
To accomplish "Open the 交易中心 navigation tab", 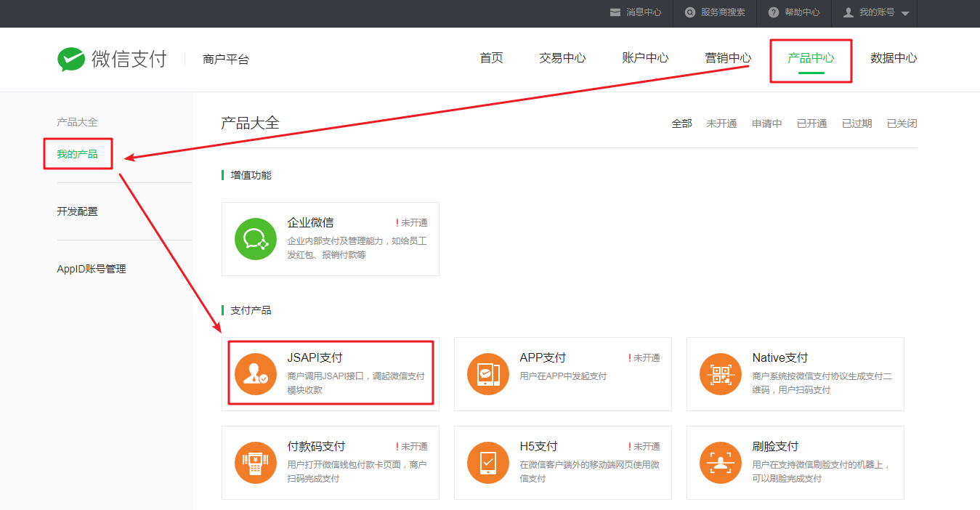I will pyautogui.click(x=562, y=58).
